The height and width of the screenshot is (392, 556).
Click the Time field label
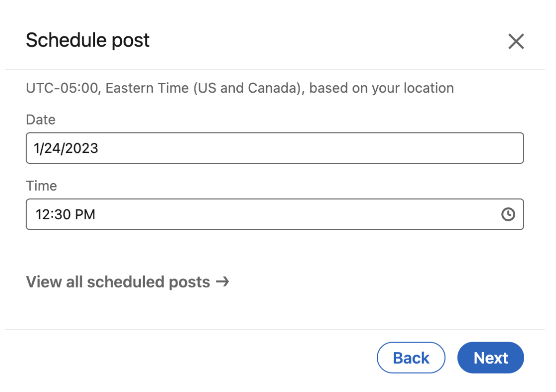point(42,186)
